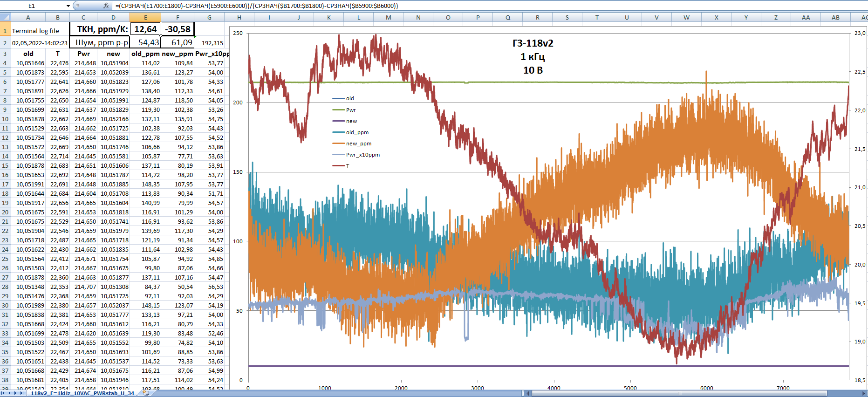Click the 'old_ppm' heading cell

(145, 54)
